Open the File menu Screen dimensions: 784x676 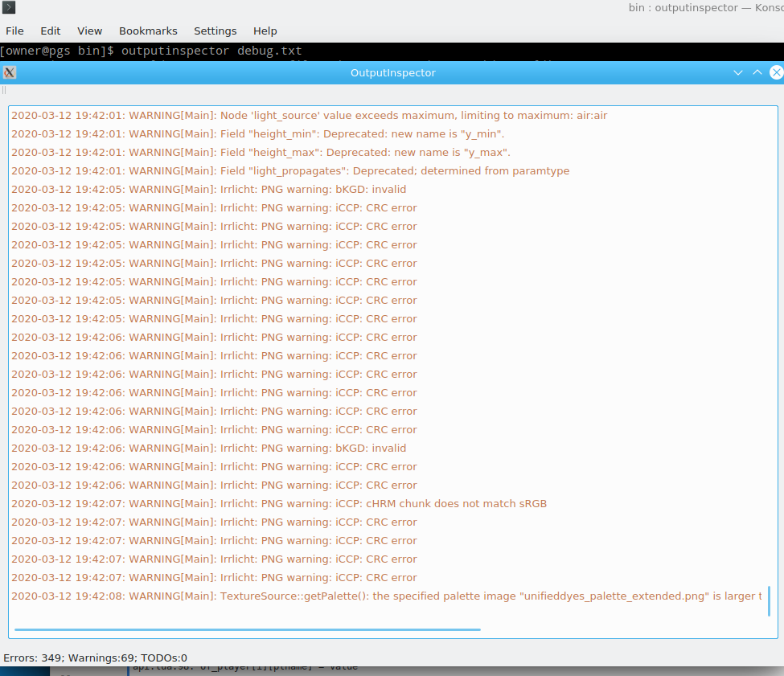pos(14,31)
